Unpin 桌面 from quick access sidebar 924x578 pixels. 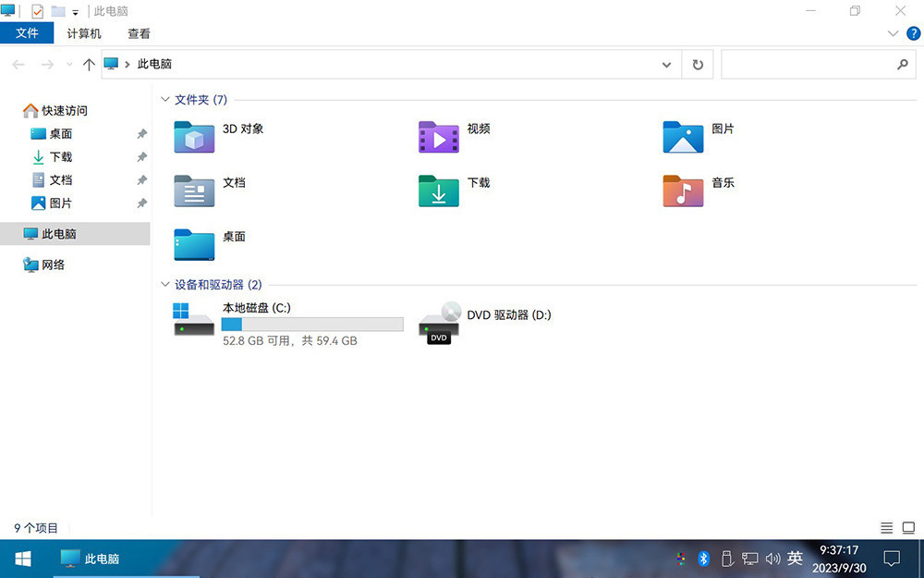142,133
